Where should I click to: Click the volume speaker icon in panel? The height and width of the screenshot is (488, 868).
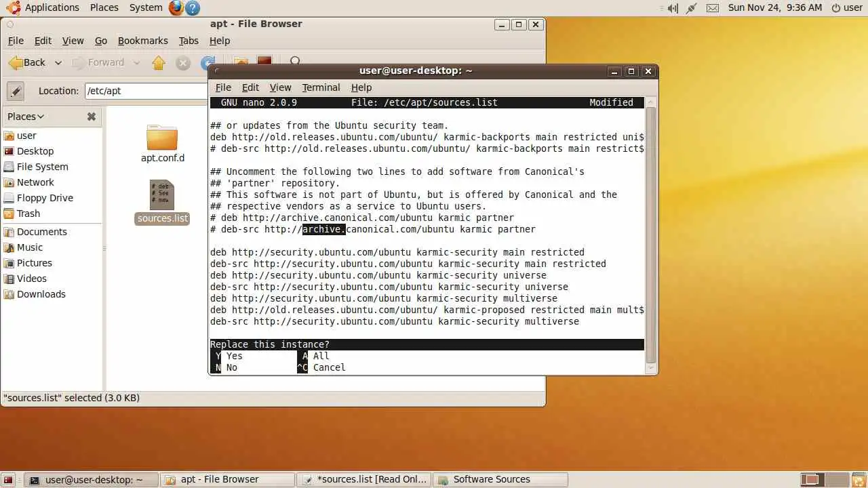click(x=672, y=8)
